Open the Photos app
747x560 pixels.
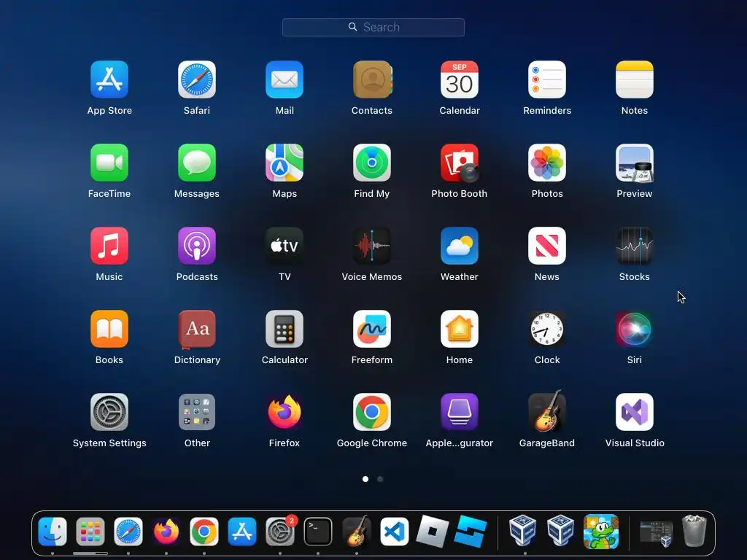[547, 163]
